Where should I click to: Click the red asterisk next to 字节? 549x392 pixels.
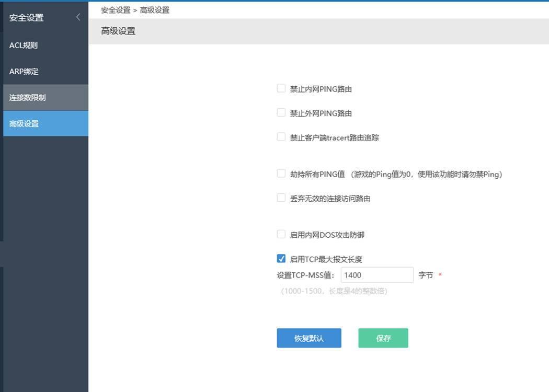click(440, 274)
